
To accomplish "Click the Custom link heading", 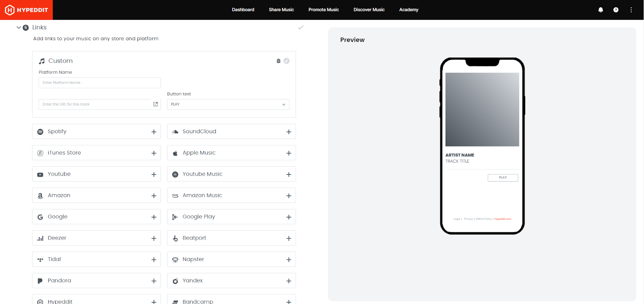I will [60, 61].
